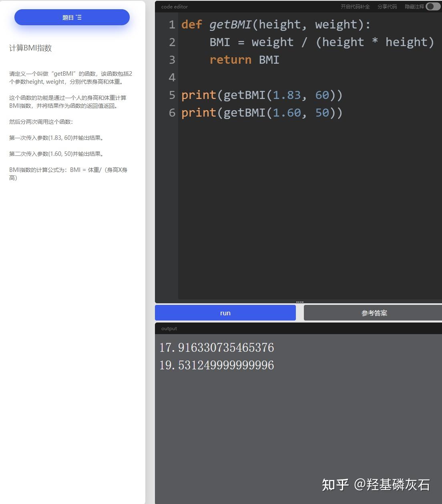442x504 pixels.
Task: Open the 参考答案 reference answer
Action: [374, 313]
